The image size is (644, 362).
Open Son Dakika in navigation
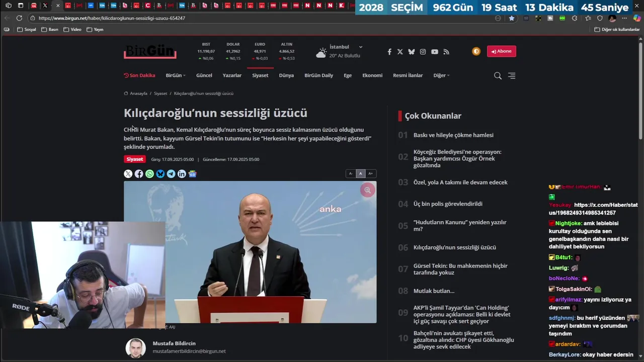pos(139,75)
